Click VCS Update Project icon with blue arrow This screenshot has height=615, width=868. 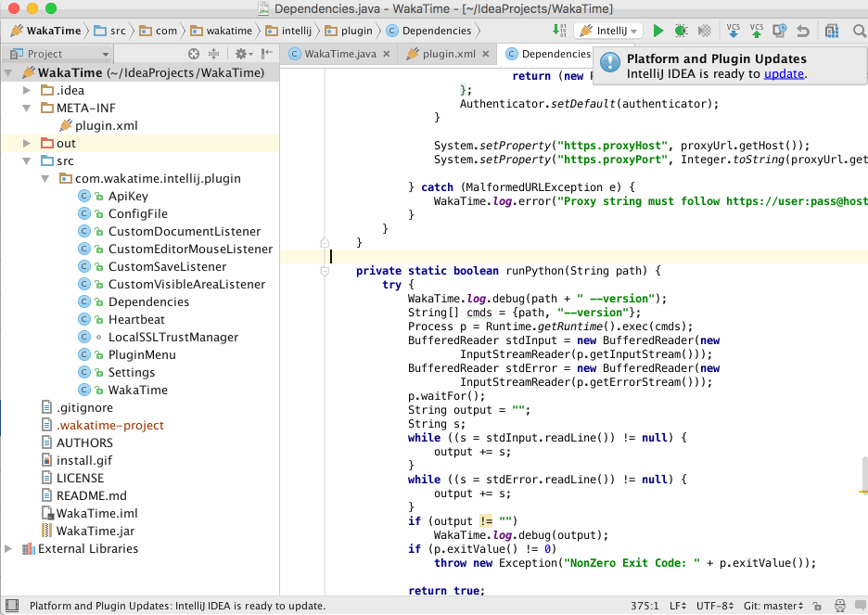(733, 31)
